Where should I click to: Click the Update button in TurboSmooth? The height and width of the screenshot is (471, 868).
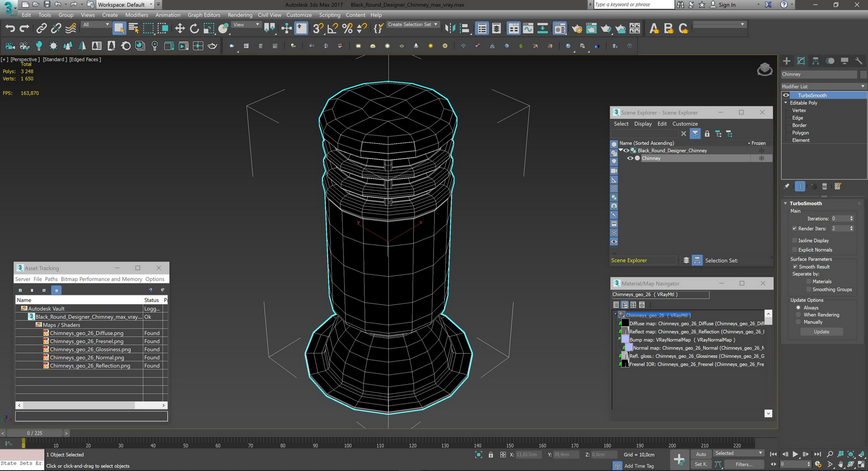tap(821, 332)
